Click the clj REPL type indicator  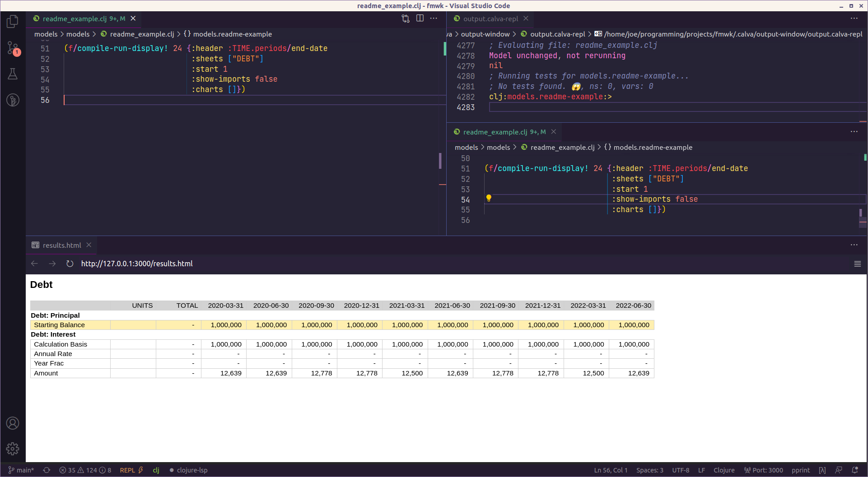(x=156, y=470)
